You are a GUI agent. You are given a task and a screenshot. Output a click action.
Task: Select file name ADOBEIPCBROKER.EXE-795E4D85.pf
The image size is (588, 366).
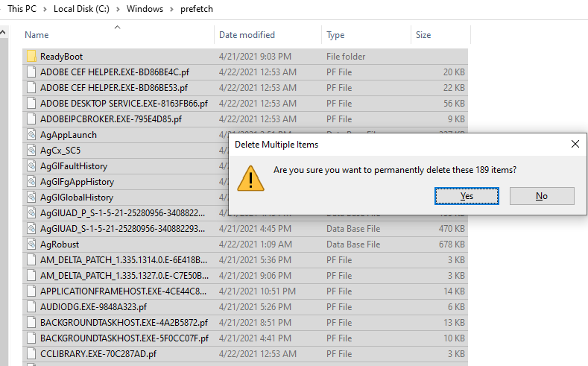click(111, 119)
